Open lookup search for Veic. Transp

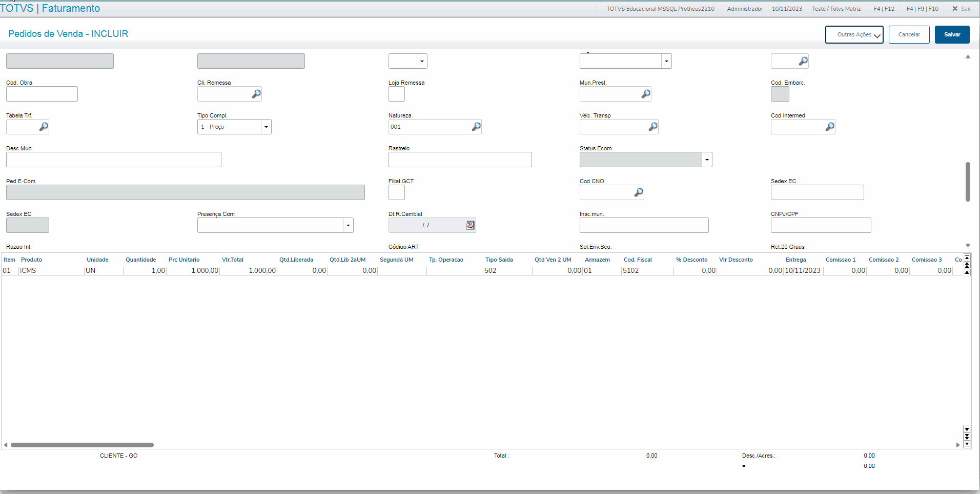[653, 127]
